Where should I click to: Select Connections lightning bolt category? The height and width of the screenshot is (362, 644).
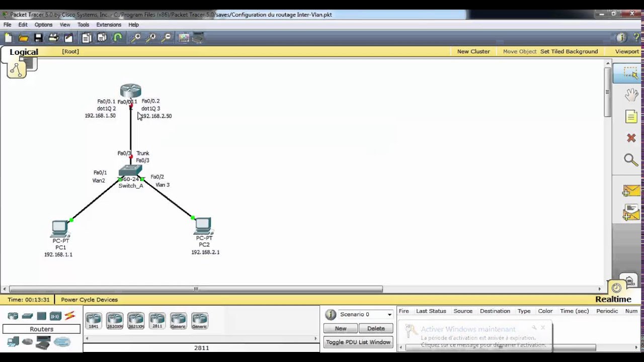[69, 316]
